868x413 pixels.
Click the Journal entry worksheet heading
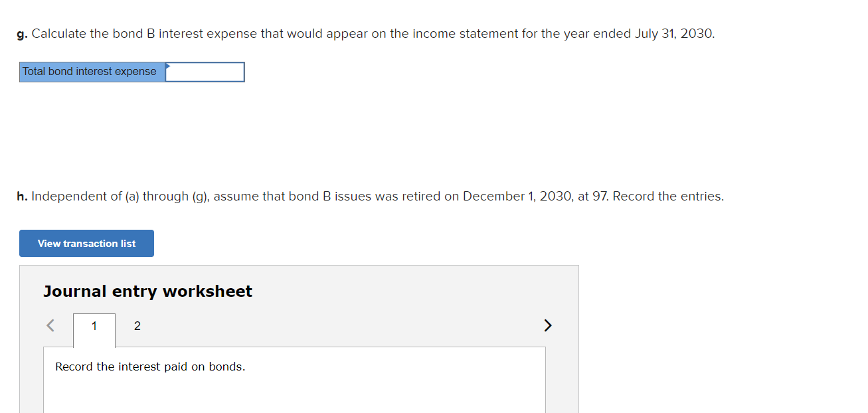coord(147,291)
